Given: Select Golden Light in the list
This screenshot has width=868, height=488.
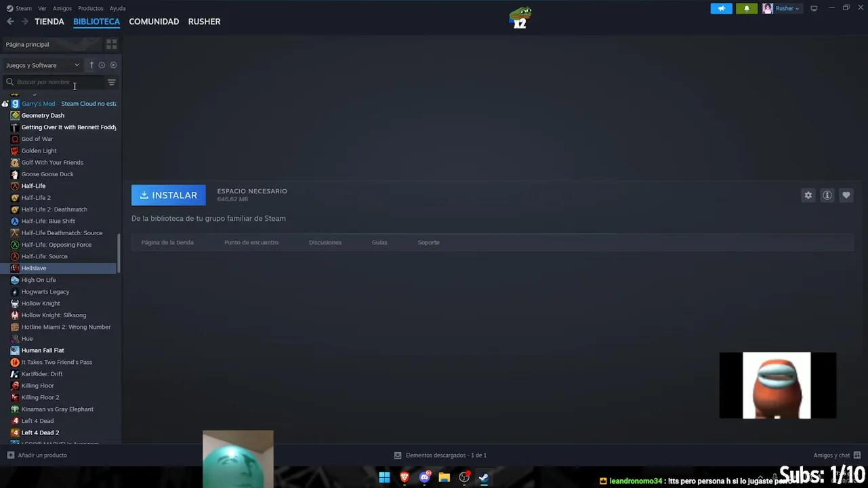Looking at the screenshot, I should [60, 150].
